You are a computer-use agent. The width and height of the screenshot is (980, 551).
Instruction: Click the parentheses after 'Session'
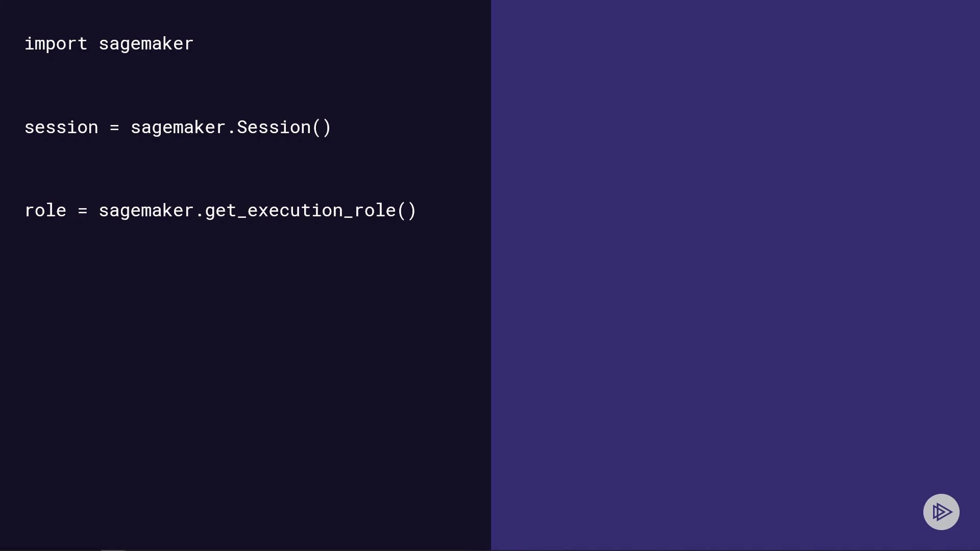[x=322, y=128]
